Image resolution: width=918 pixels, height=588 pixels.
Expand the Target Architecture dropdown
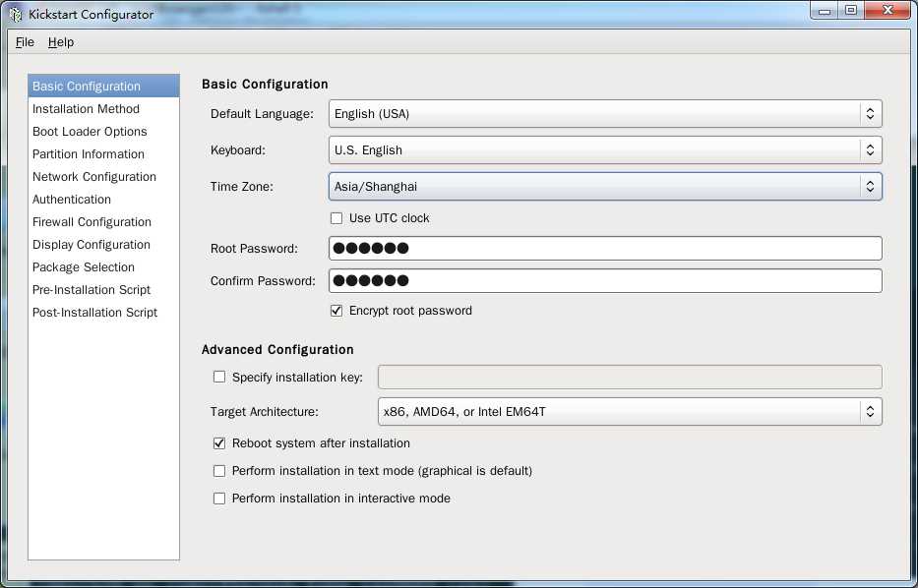[x=630, y=411]
